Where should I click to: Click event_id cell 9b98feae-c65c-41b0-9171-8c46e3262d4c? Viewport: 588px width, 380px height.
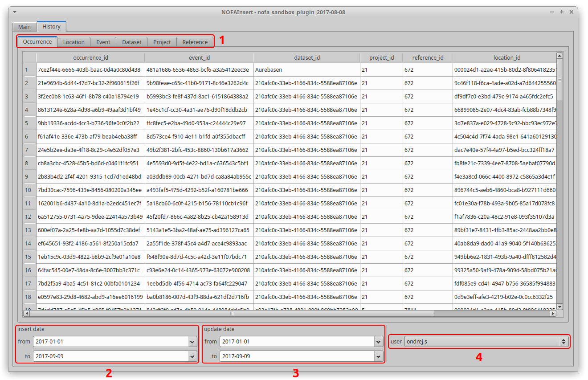200,83
